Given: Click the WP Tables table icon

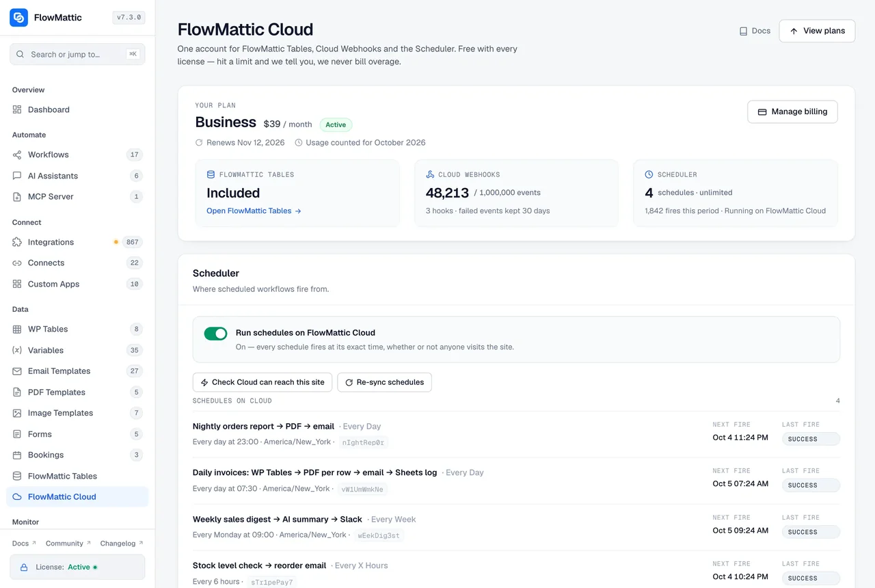Looking at the screenshot, I should point(17,329).
